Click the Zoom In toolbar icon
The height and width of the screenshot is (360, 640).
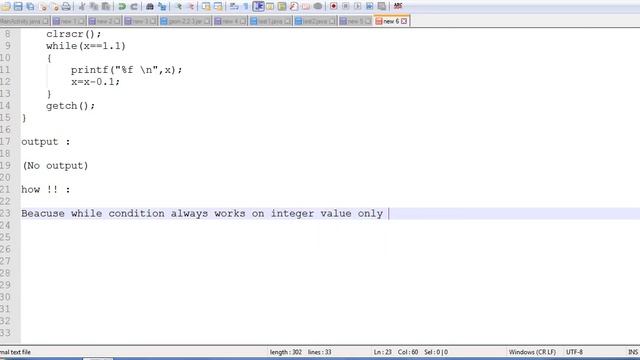(x=178, y=7)
